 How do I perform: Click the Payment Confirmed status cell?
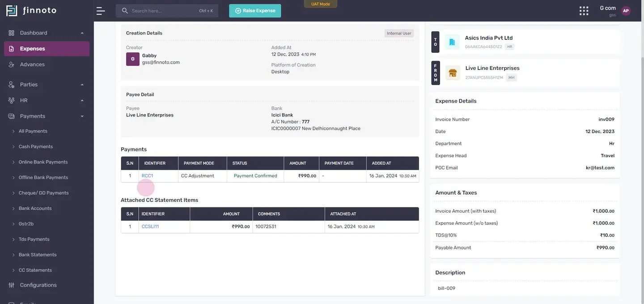[255, 176]
